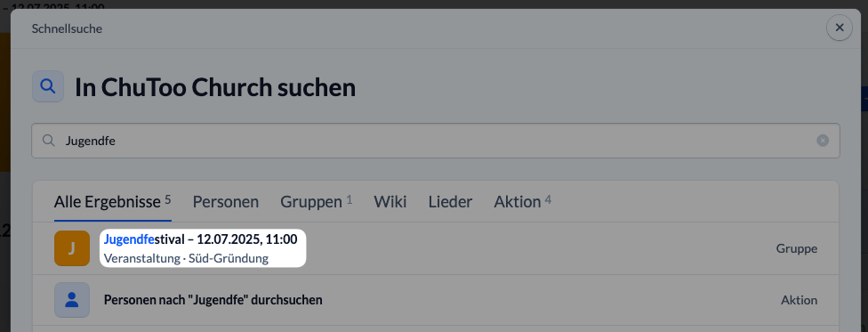This screenshot has height=332, width=868.
Task: Click the "Gruppe" label on the Jugendfestival row
Action: (x=797, y=249)
